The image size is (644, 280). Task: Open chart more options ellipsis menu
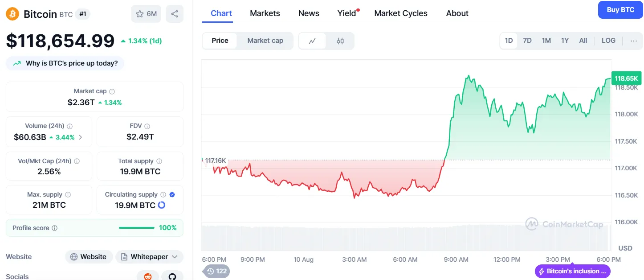tap(633, 41)
